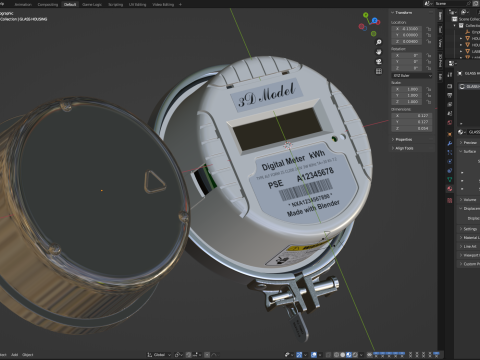The image size is (480, 360).
Task: Click the blue Z axis on navigation gizmo
Action: click(x=376, y=21)
